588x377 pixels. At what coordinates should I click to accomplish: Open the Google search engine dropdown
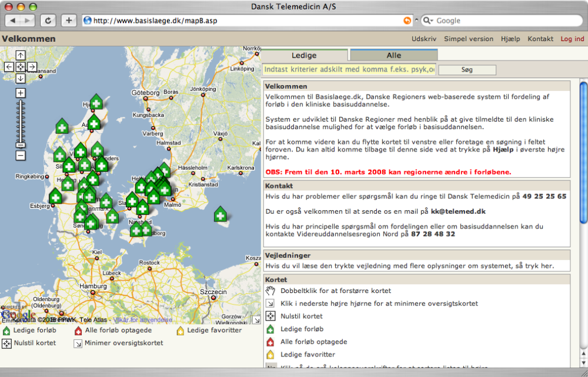(427, 21)
